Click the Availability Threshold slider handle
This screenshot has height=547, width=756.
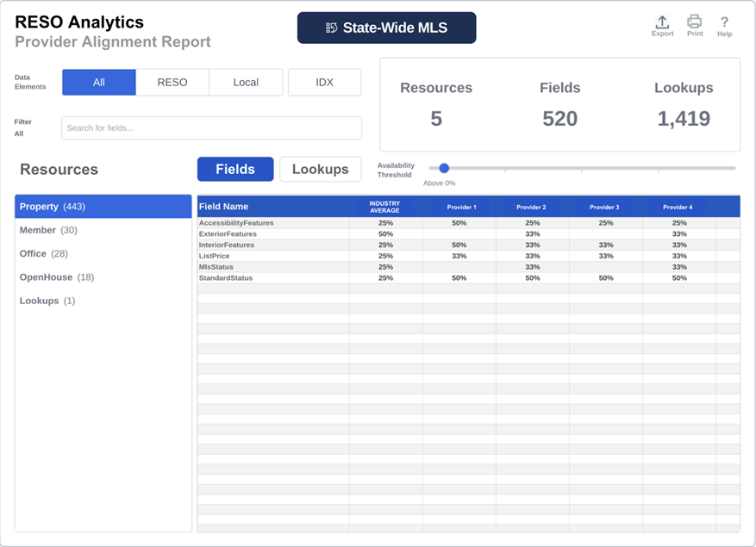click(x=444, y=168)
